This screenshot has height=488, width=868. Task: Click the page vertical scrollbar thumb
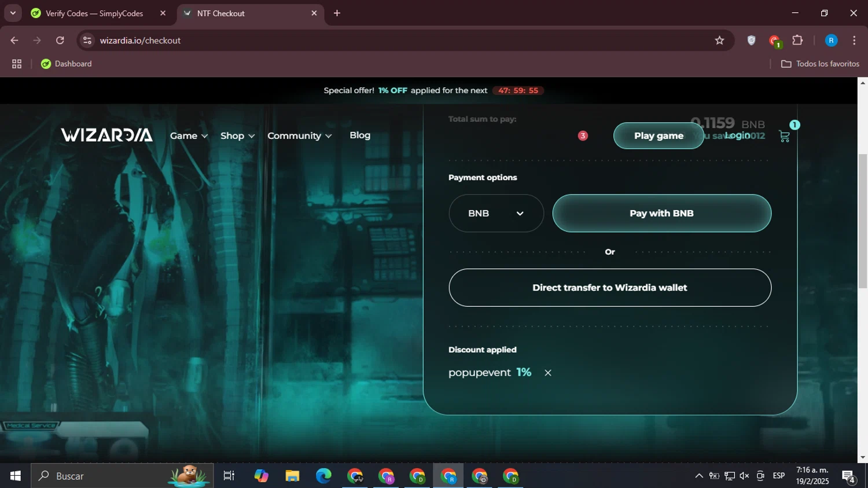[x=862, y=220]
